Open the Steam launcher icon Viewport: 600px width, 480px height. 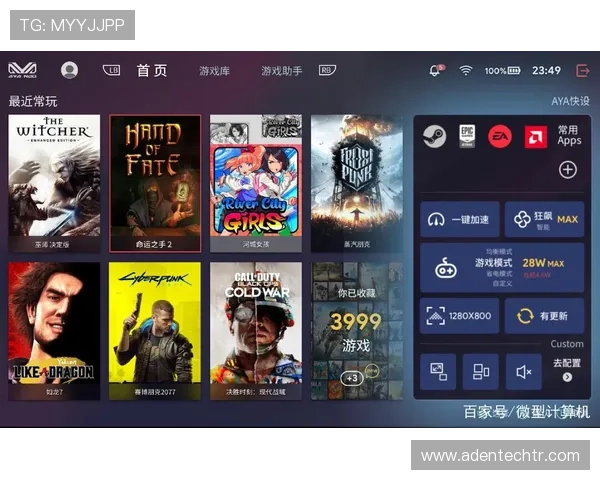point(434,136)
